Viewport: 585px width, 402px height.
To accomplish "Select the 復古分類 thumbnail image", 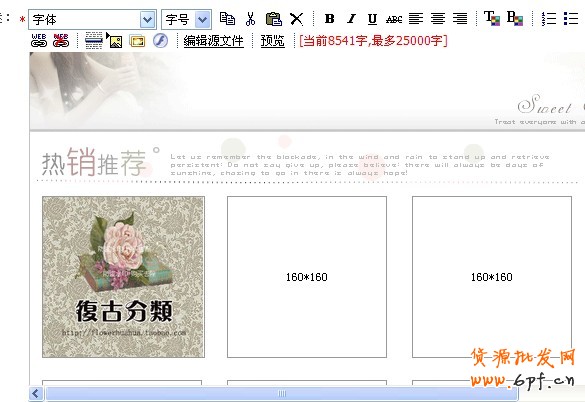I will pos(123,277).
